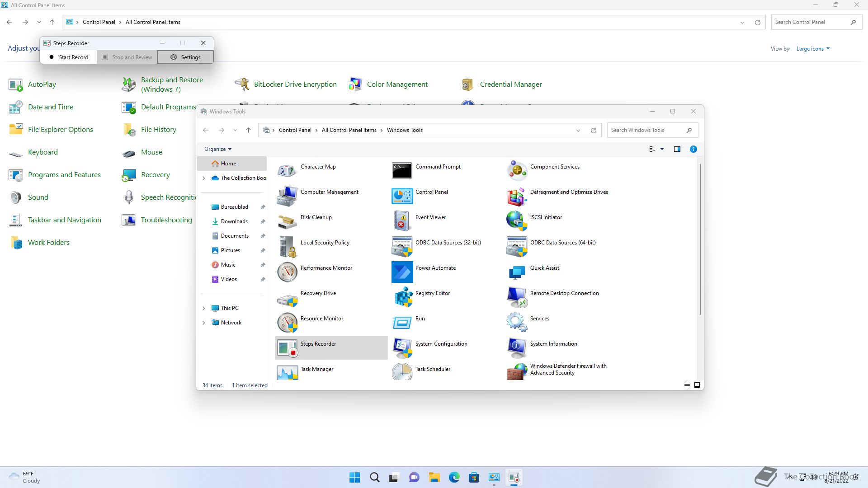
Task: Open Power Automate icon
Action: pos(402,272)
